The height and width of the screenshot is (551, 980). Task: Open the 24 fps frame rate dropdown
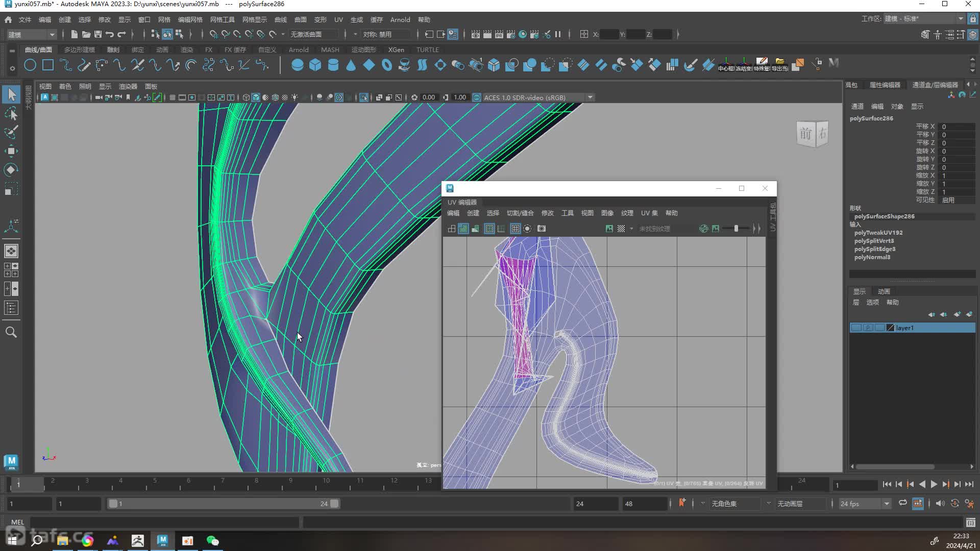865,504
